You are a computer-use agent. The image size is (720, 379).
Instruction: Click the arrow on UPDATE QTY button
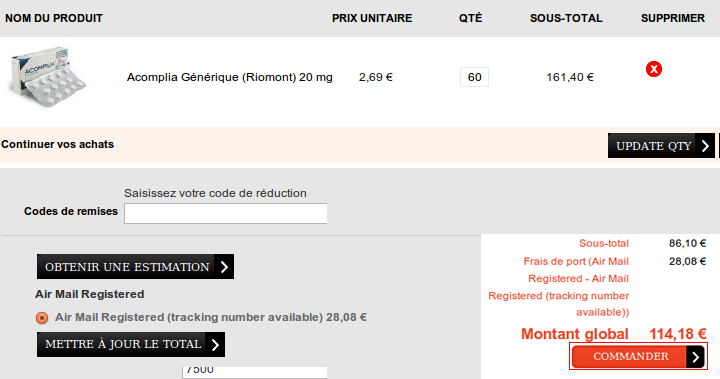click(705, 146)
